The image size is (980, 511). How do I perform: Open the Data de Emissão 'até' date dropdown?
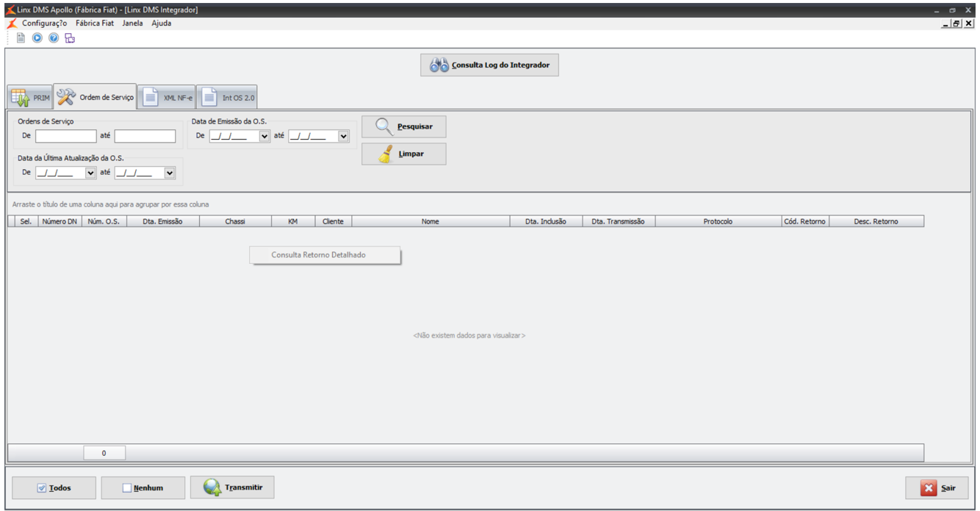click(343, 136)
